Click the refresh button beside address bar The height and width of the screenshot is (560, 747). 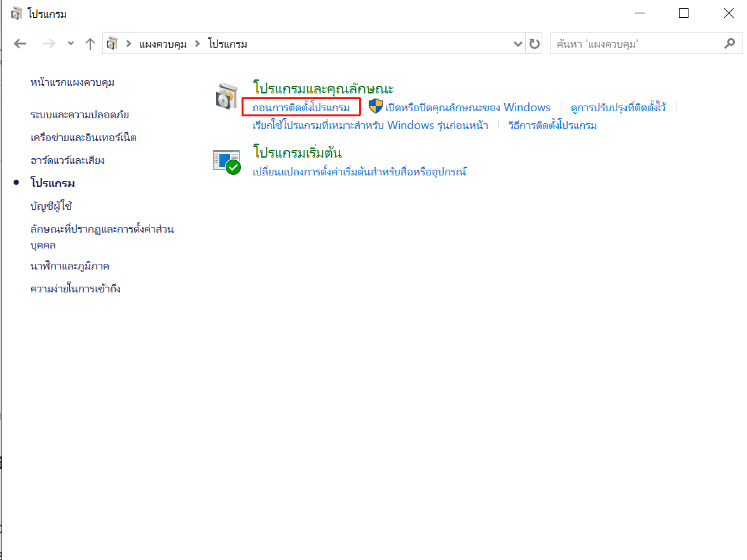pyautogui.click(x=535, y=44)
